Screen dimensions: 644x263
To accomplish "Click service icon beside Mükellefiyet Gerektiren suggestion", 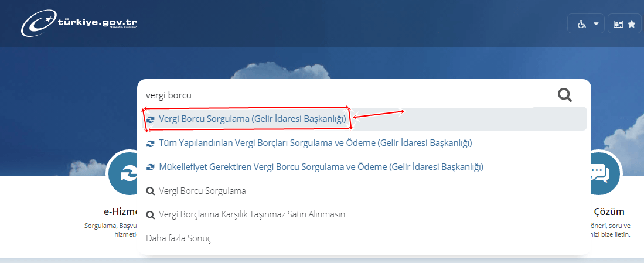I will click(151, 167).
